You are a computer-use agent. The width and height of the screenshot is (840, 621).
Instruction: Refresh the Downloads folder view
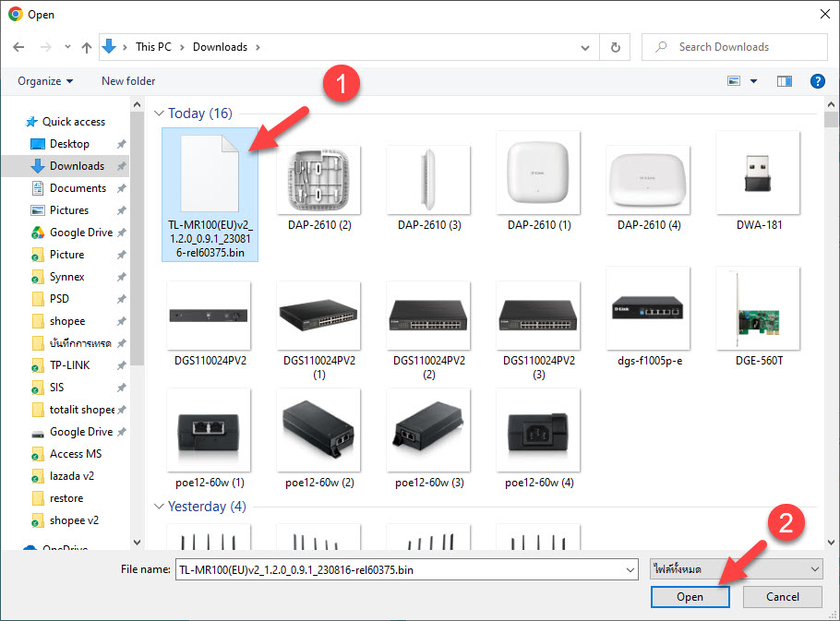(x=616, y=47)
